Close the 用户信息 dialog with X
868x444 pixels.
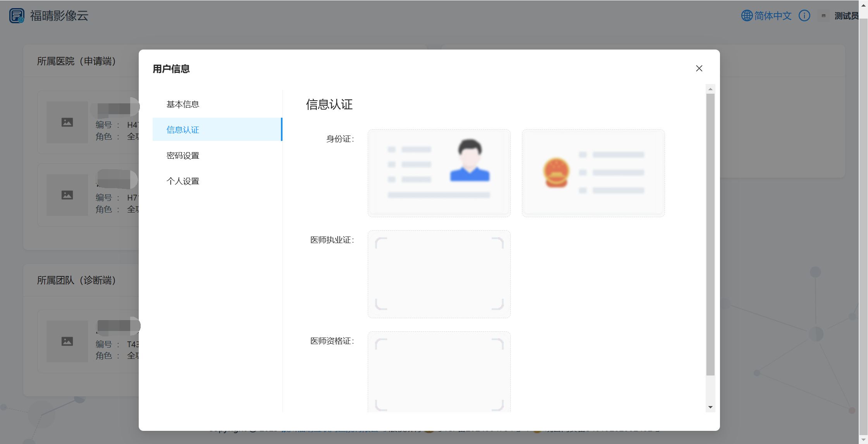click(x=699, y=69)
